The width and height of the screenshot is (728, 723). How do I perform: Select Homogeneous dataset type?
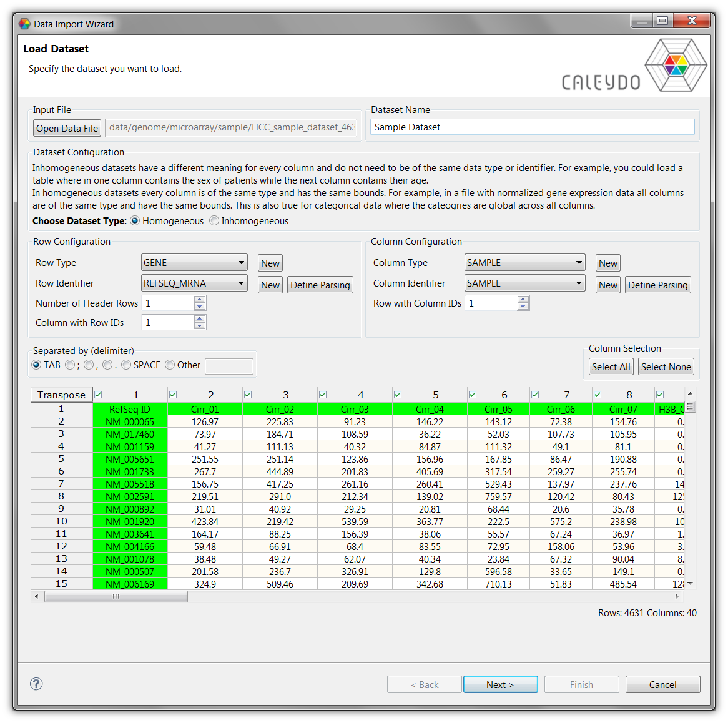pos(135,221)
